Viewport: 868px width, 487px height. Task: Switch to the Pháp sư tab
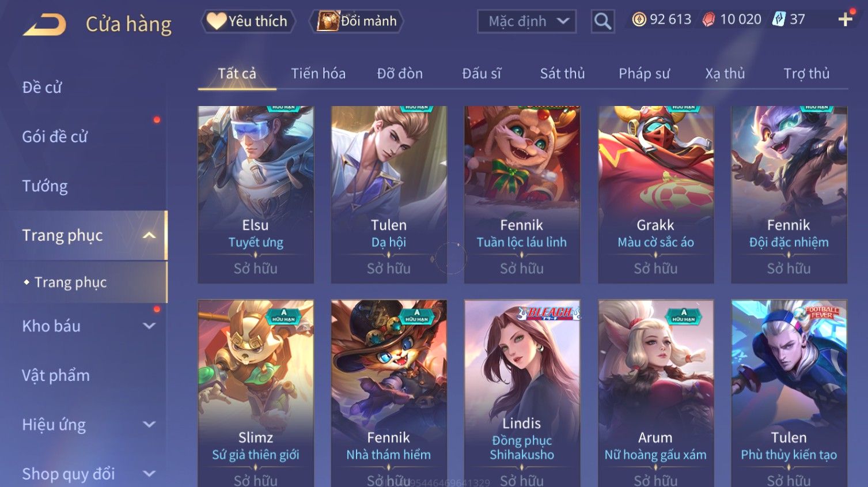click(x=644, y=73)
